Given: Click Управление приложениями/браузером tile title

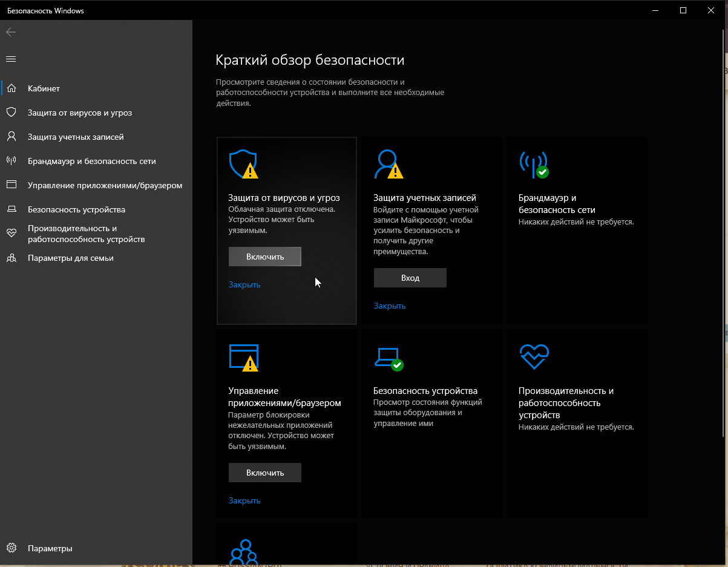Looking at the screenshot, I should tap(284, 397).
